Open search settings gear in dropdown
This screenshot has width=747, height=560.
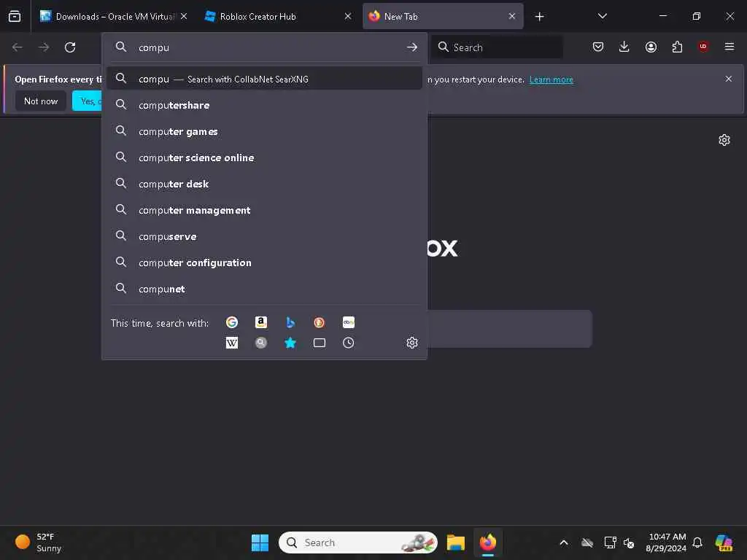pos(412,343)
